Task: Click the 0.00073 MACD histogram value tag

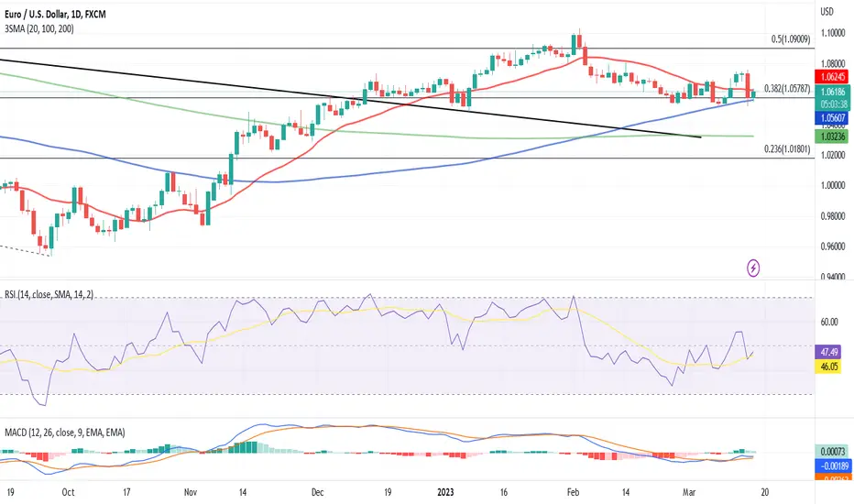Action: (832, 451)
